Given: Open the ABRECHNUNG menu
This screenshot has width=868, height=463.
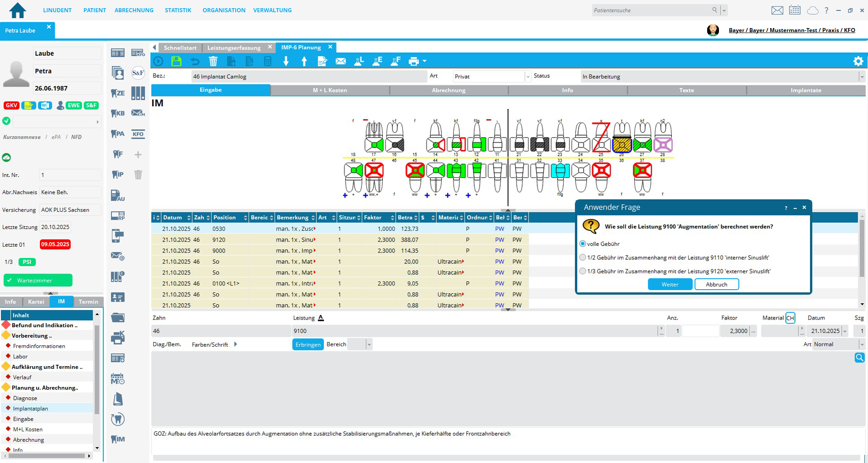Looking at the screenshot, I should 134,10.
